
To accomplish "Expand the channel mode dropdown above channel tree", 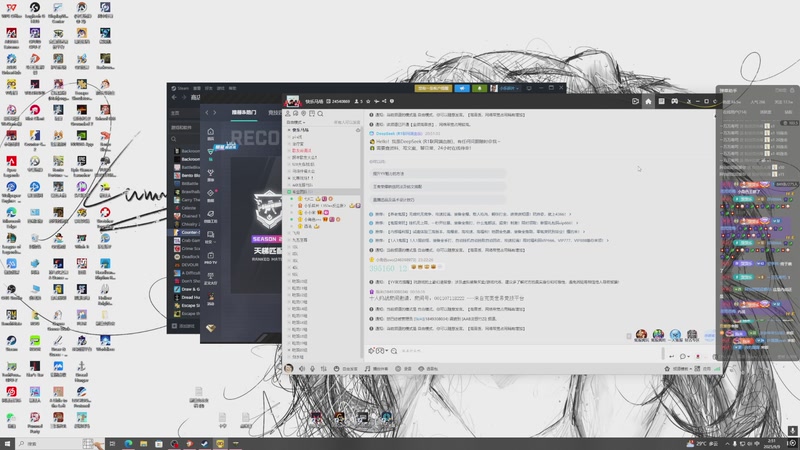I will (x=296, y=122).
